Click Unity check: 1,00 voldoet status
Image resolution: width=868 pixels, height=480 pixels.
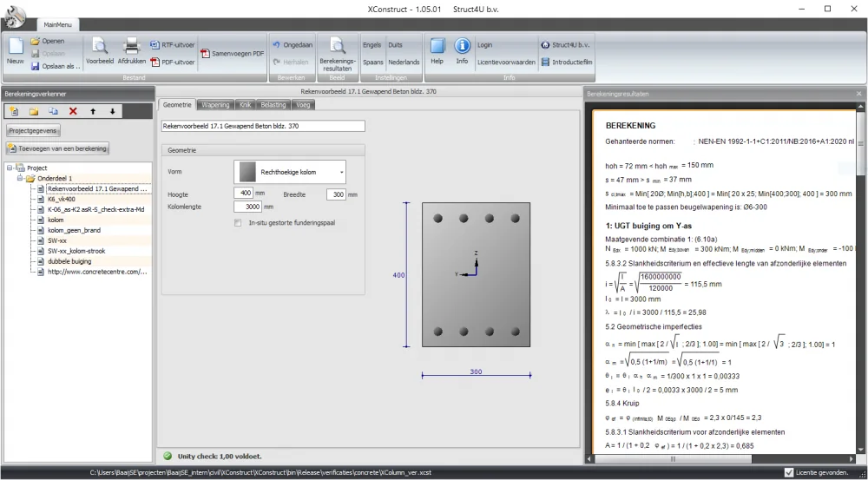click(x=220, y=457)
